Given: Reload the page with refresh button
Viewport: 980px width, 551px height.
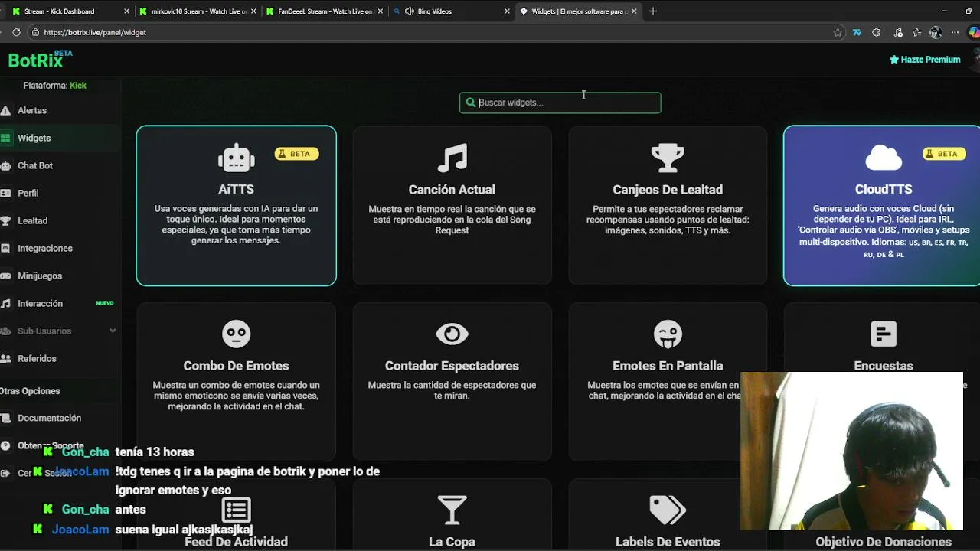Looking at the screenshot, I should [x=16, y=32].
